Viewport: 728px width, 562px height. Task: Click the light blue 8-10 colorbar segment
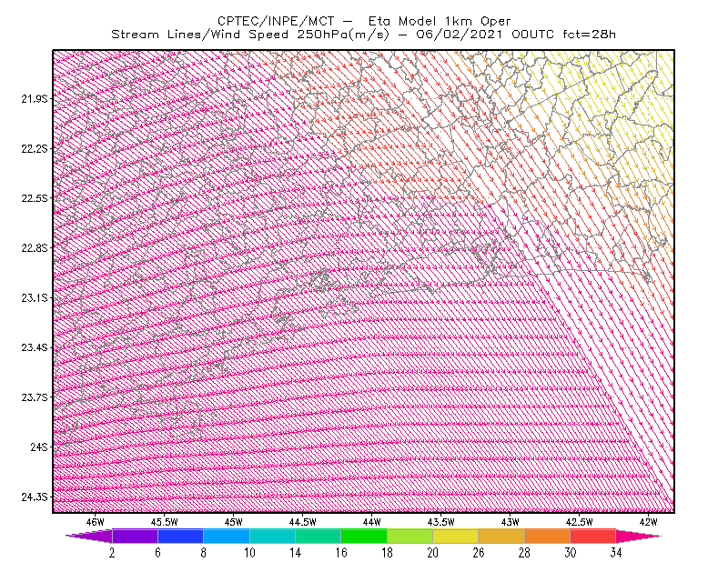tap(227, 536)
